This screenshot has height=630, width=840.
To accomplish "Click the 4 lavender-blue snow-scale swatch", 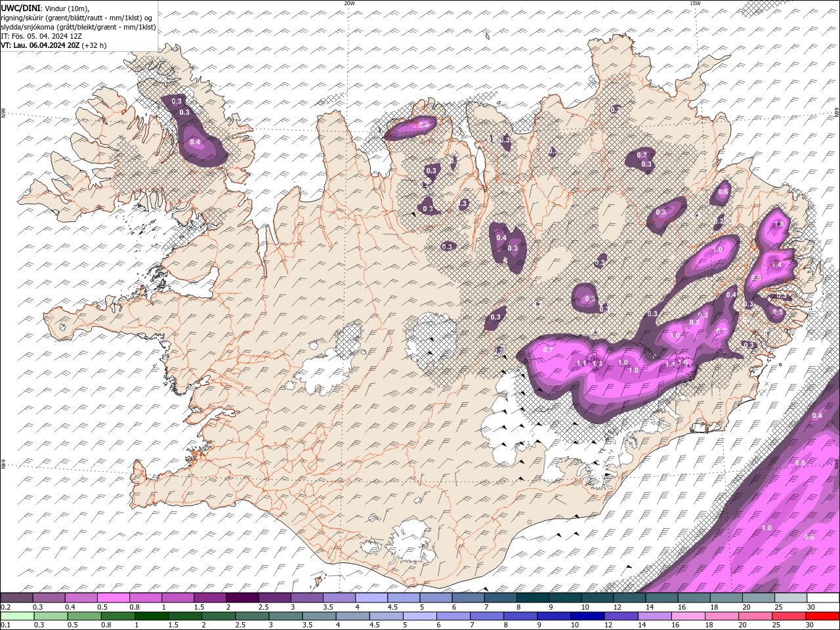I will 371,598.
